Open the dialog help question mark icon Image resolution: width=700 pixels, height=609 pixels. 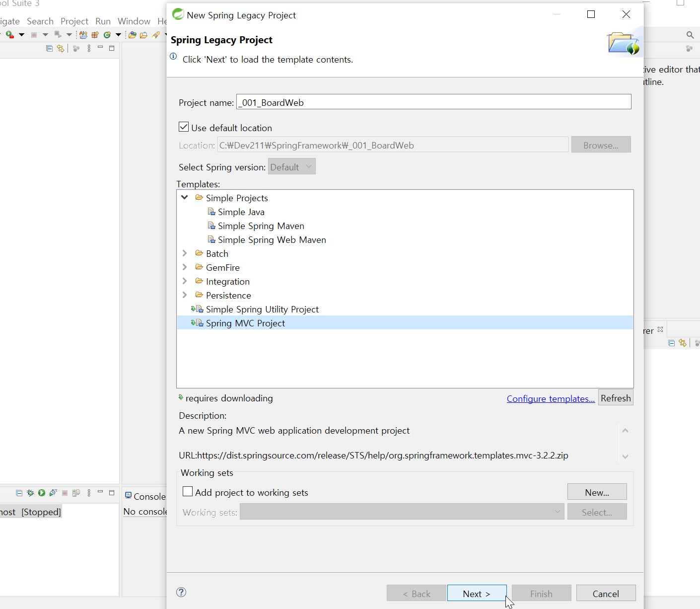click(181, 592)
